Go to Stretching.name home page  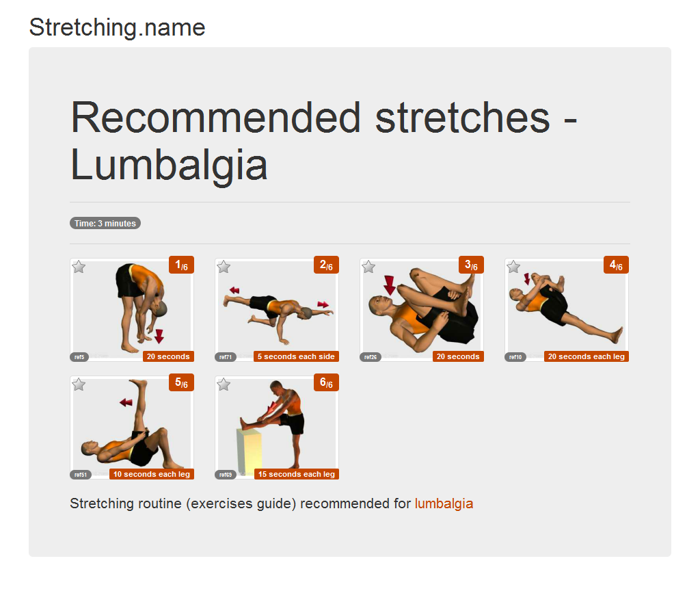[x=117, y=28]
